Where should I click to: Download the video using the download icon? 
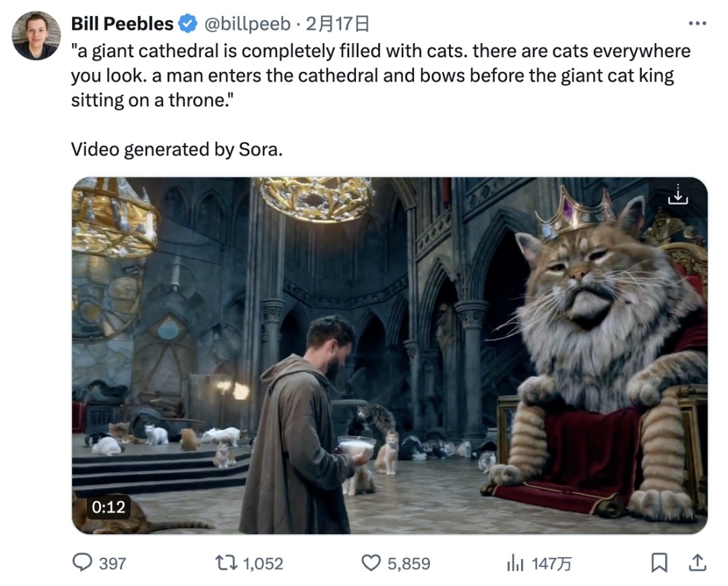[677, 196]
